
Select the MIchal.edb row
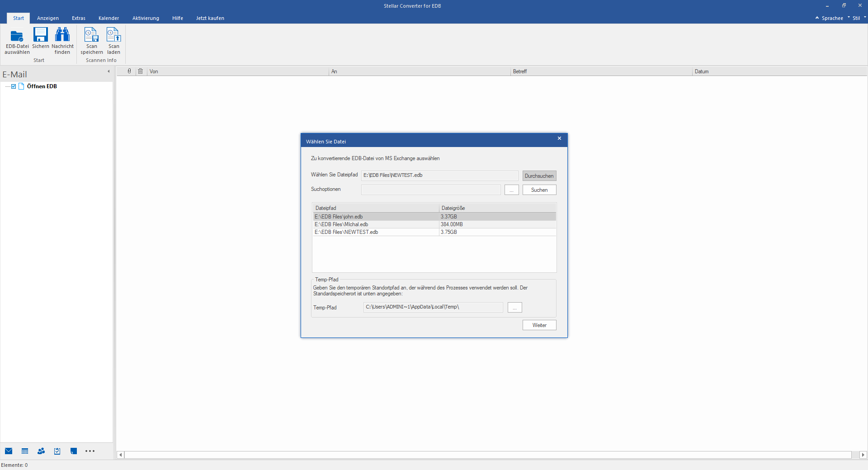434,224
